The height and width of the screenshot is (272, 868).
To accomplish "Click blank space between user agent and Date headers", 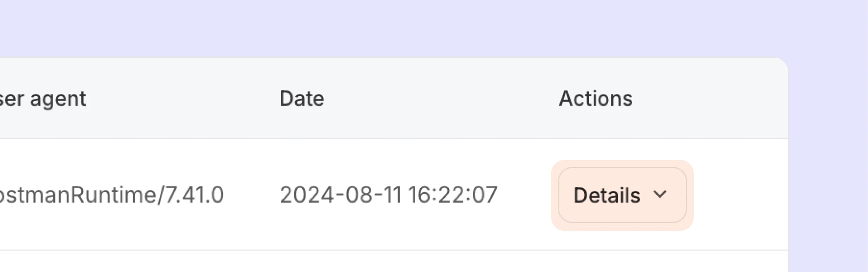I will pyautogui.click(x=183, y=99).
